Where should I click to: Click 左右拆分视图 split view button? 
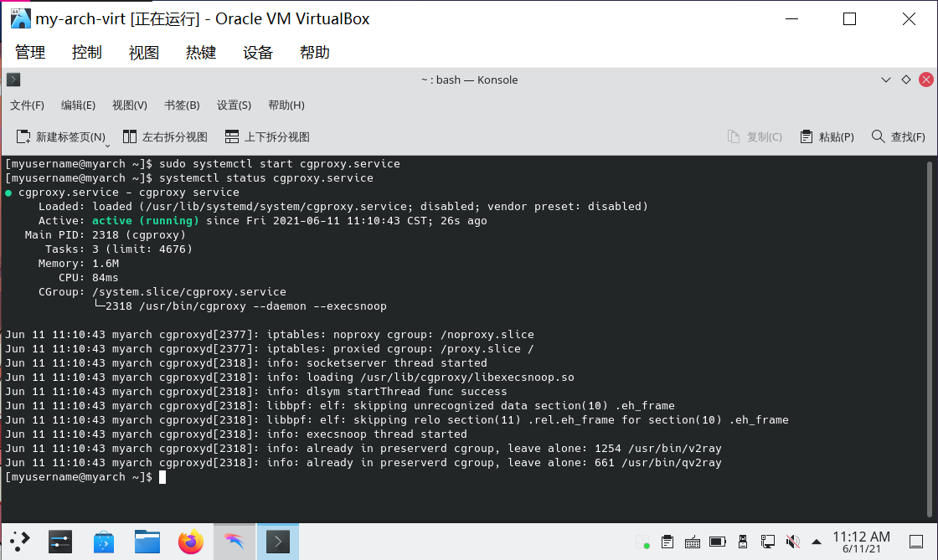[x=165, y=136]
